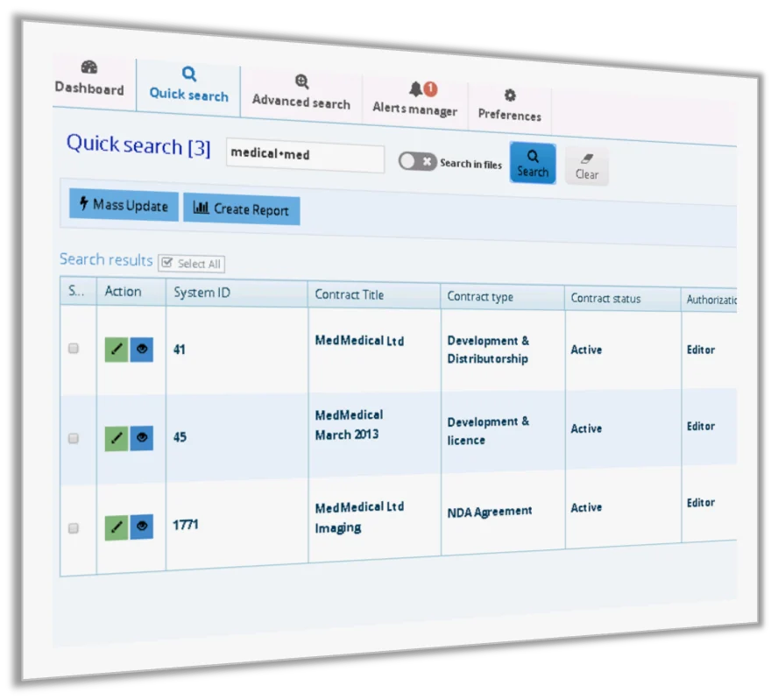Open Preferences gear tab
The height and width of the screenshot is (700, 771).
(x=509, y=106)
